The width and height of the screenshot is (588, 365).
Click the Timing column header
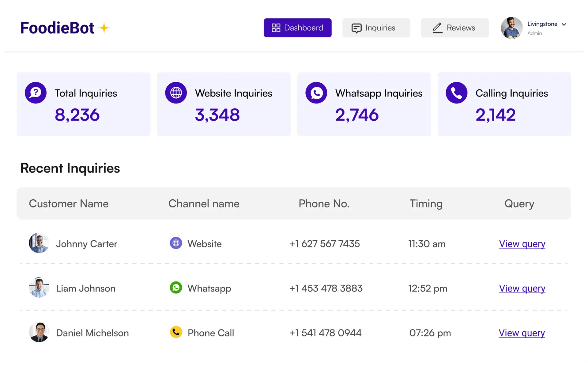click(x=426, y=204)
